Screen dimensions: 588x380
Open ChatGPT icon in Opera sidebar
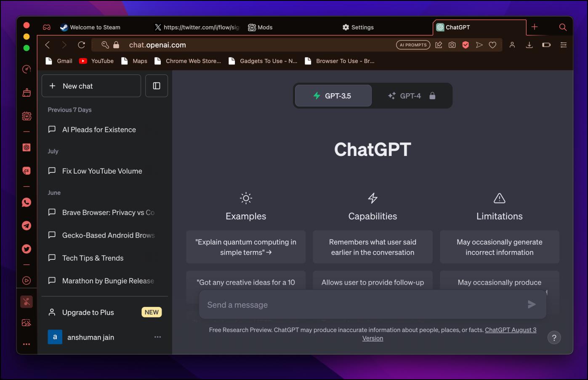pos(27,147)
